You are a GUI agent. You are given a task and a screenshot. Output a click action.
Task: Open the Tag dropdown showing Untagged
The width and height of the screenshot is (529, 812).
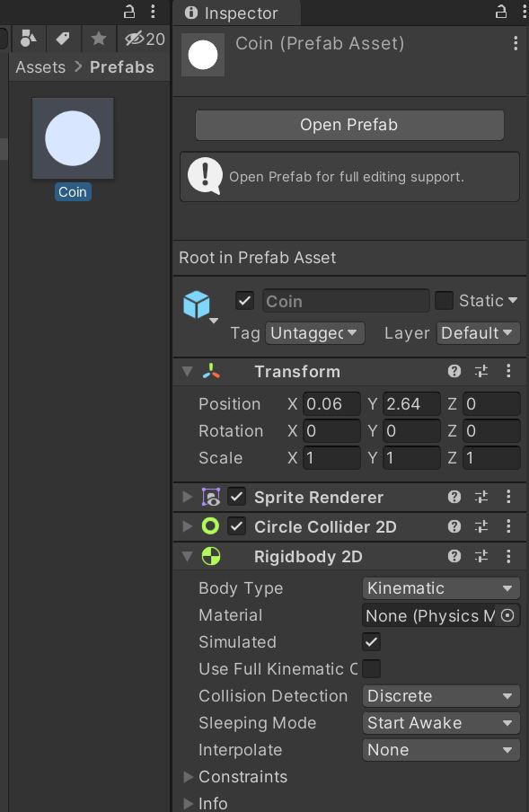314,333
